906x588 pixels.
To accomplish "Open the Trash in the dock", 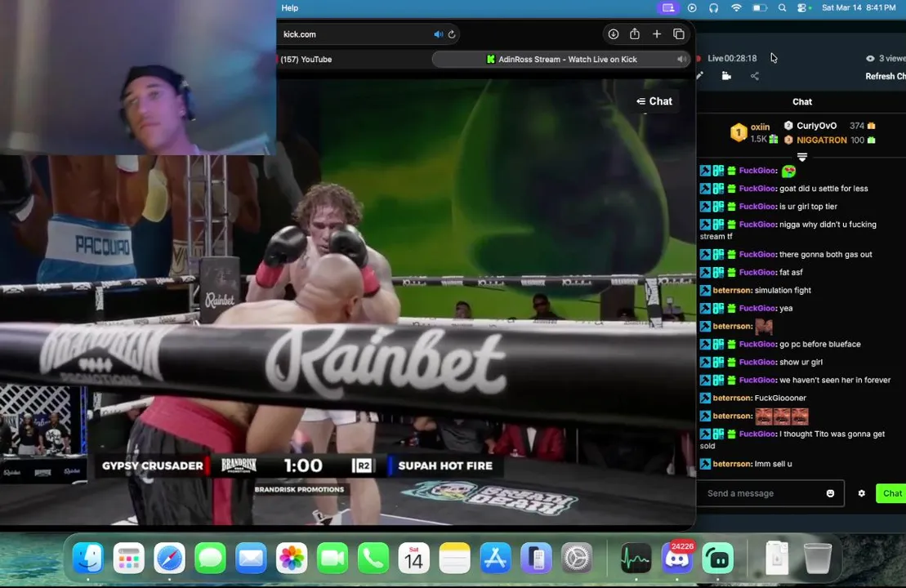I will [x=818, y=559].
